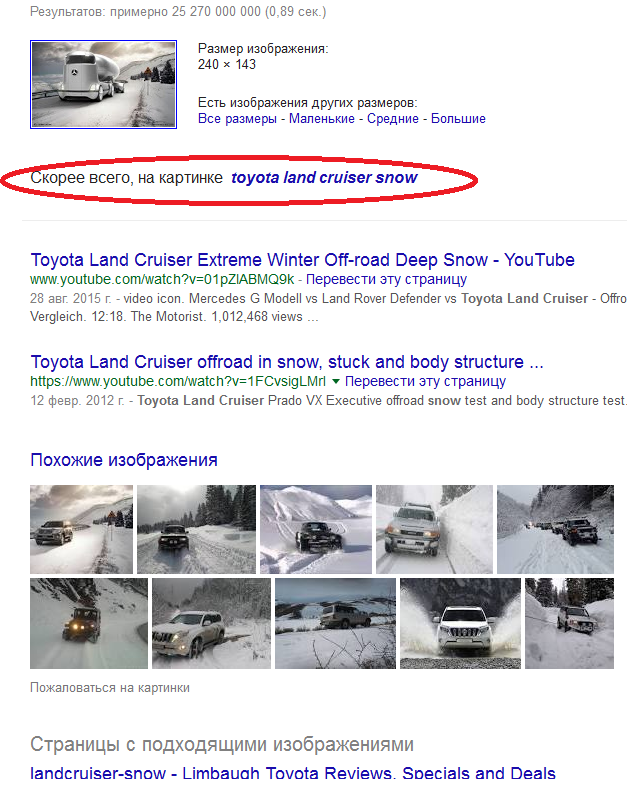
Task: Click 'Пожаловаться на картинки' report link
Action: (110, 688)
